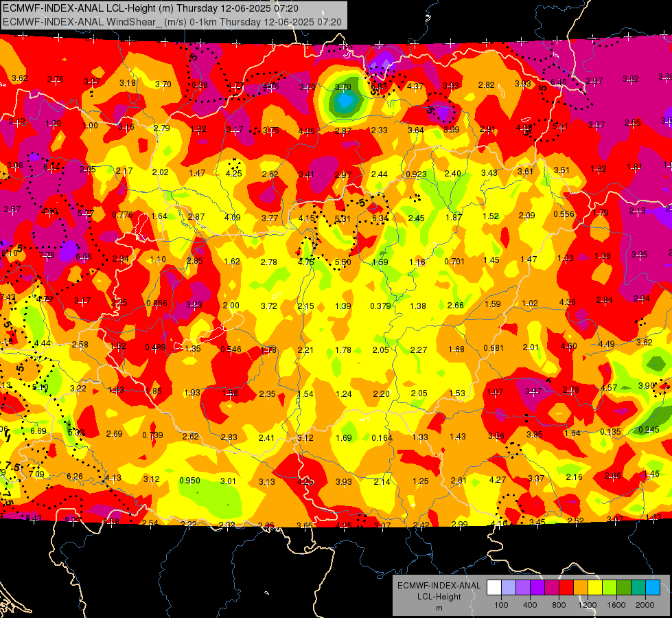
Task: Click the WindShear 0-1km header line
Action: pyautogui.click(x=172, y=22)
